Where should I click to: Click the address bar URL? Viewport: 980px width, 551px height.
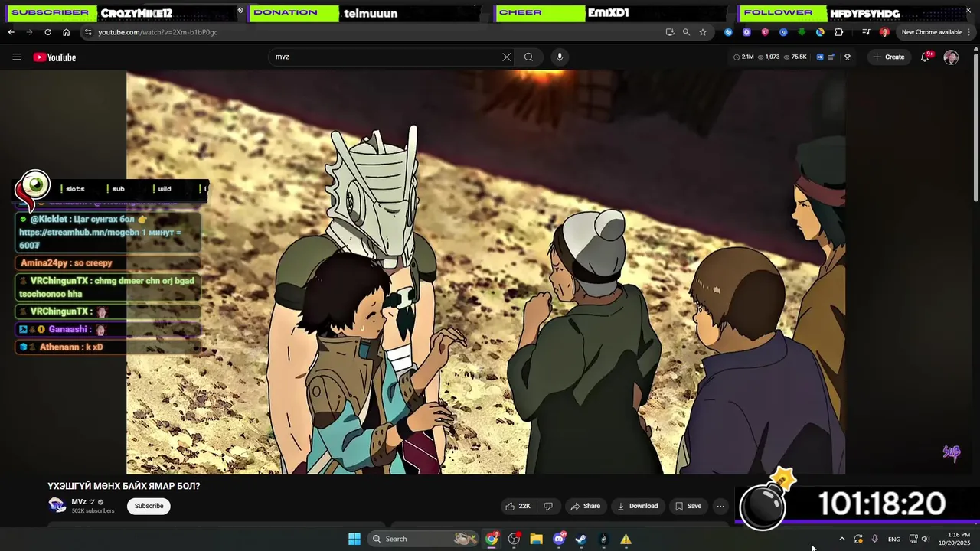point(158,32)
